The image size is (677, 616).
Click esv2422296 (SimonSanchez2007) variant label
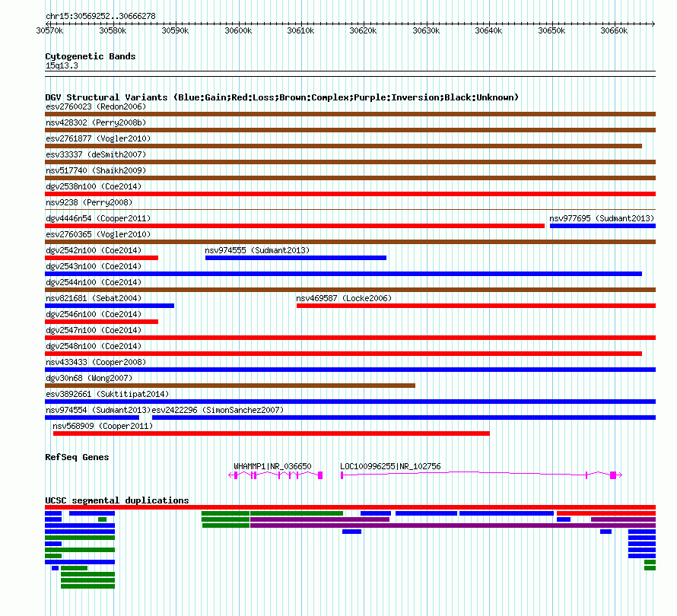click(x=218, y=410)
